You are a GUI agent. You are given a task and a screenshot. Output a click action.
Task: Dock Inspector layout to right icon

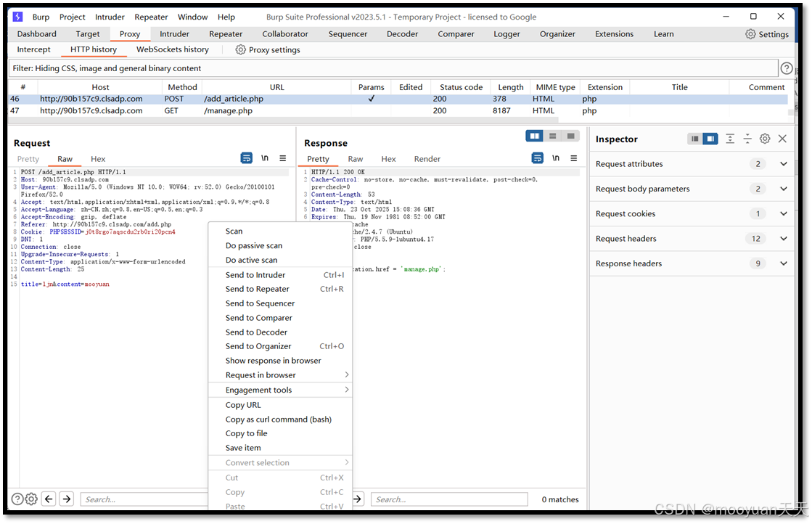click(710, 139)
